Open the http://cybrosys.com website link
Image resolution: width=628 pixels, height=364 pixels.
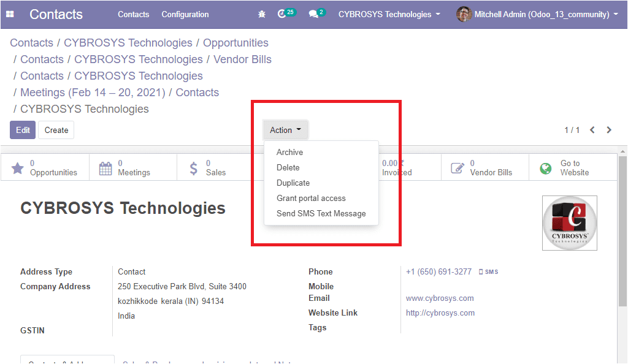[440, 313]
